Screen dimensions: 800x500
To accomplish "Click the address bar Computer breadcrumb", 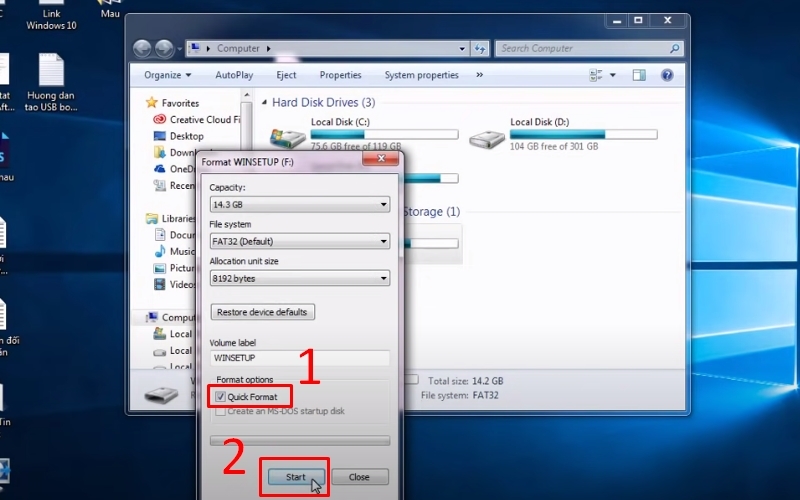I will (238, 48).
